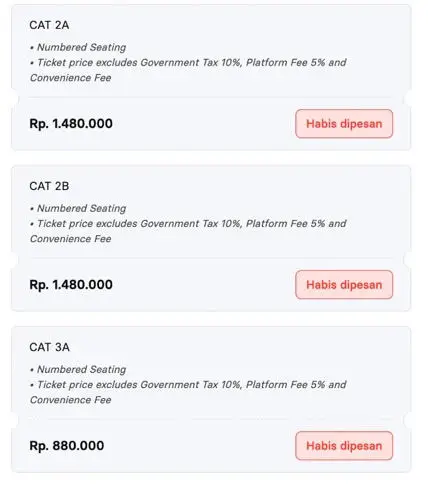
Task: Select the CAT 3A ticket title
Action: (x=50, y=347)
